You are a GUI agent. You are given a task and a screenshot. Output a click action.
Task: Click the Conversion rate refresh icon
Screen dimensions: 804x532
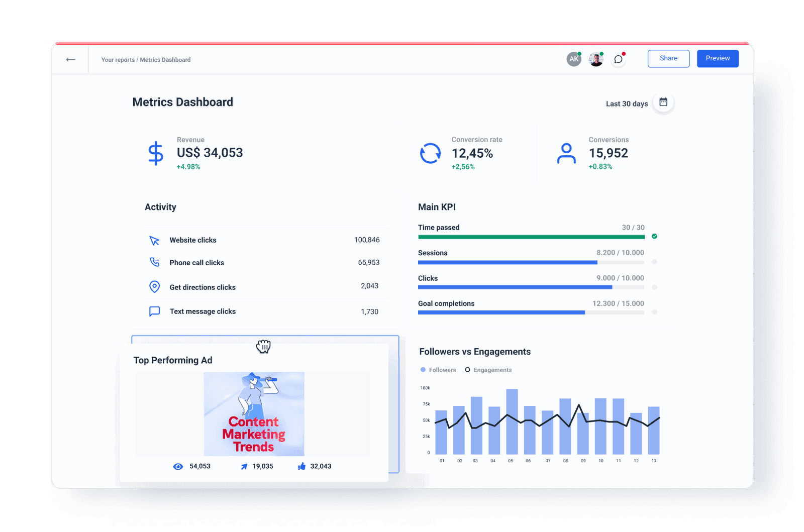point(430,152)
